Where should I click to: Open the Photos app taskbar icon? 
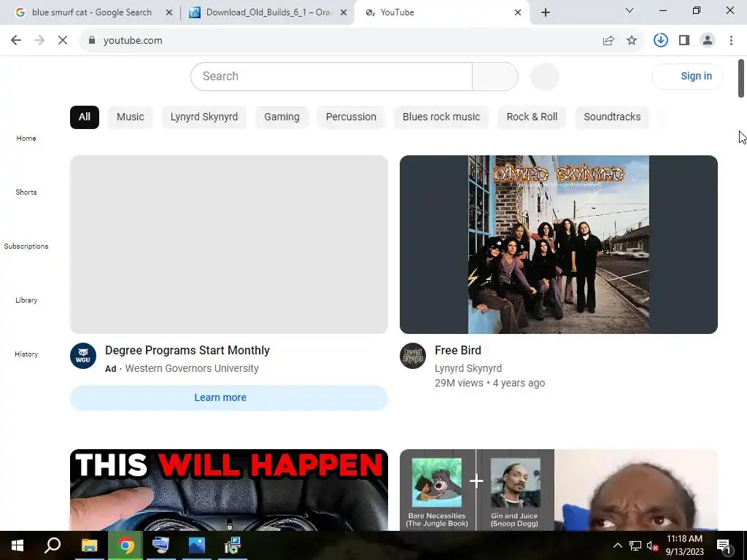coord(197,545)
